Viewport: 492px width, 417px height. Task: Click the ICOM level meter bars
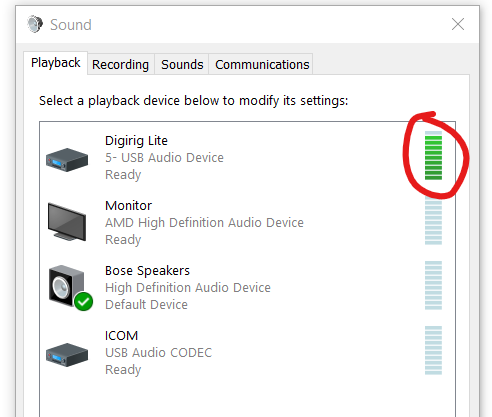433,350
